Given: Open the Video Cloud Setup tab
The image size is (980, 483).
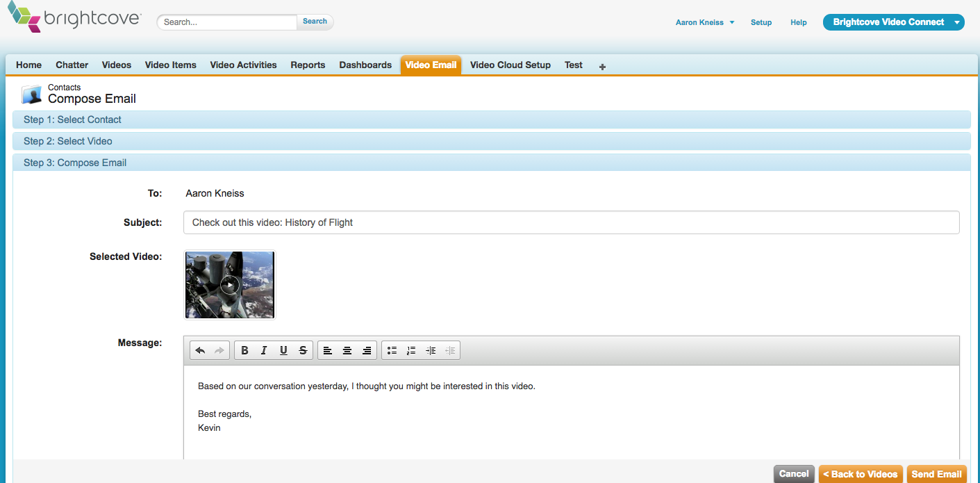Looking at the screenshot, I should click(x=510, y=65).
